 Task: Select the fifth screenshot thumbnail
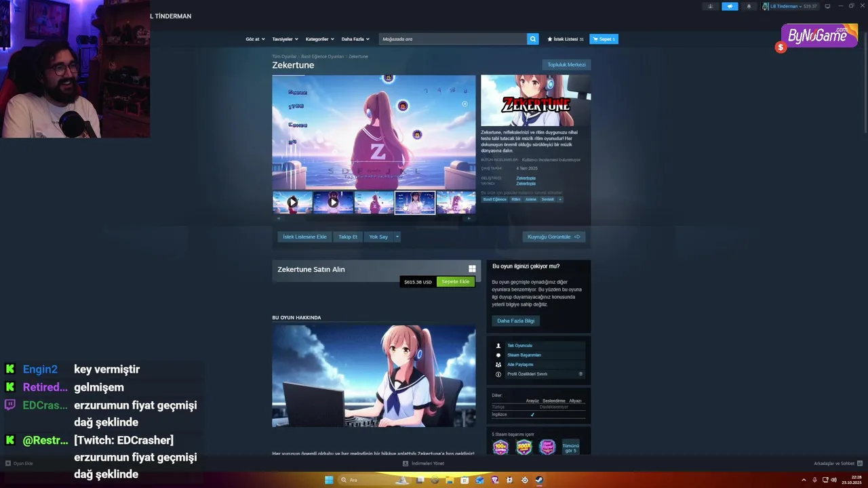click(456, 202)
